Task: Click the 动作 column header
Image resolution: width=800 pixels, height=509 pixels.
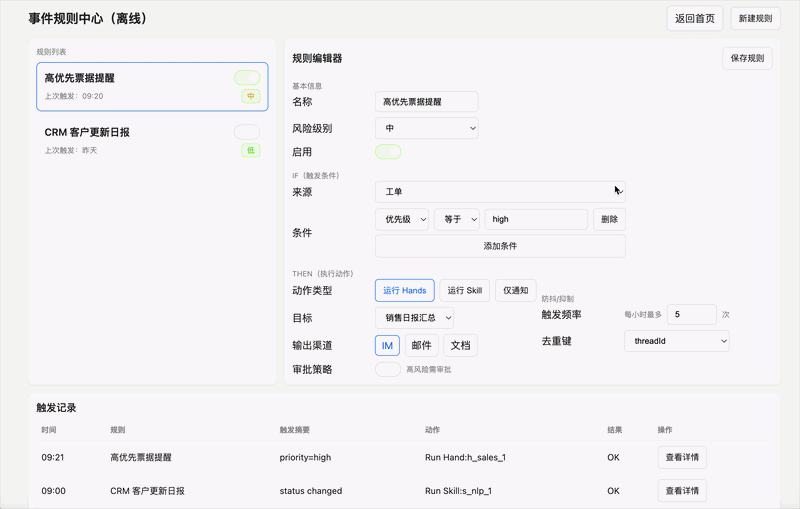Action: 432,430
